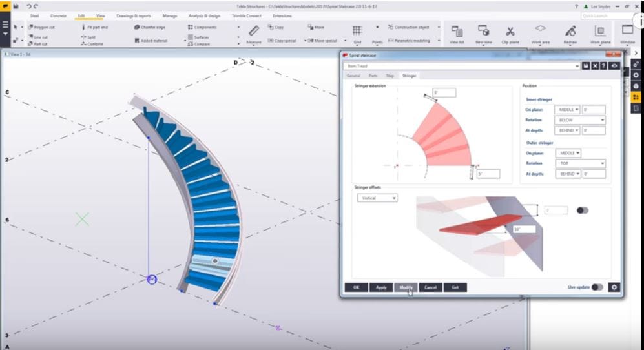This screenshot has width=644, height=350.
Task: Activate the Measure ruler tool
Action: point(253,34)
